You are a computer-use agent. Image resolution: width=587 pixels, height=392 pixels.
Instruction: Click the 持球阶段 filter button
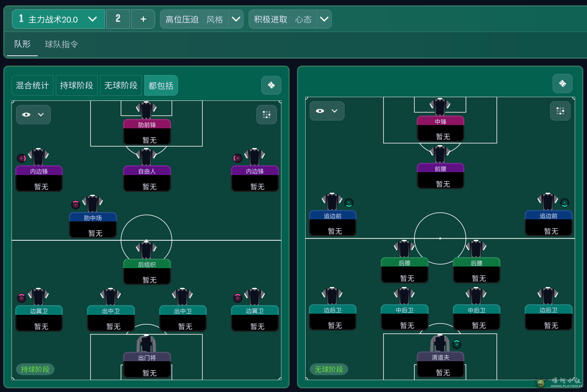click(77, 85)
